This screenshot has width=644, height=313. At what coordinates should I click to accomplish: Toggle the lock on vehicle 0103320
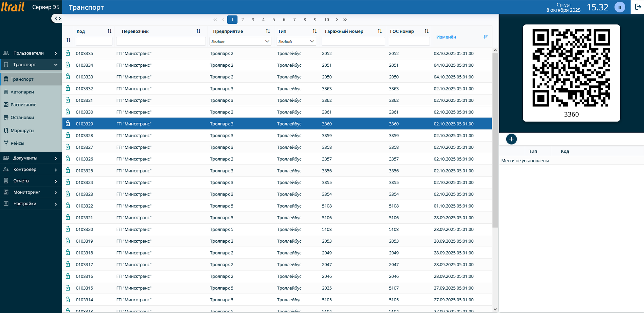pyautogui.click(x=68, y=229)
